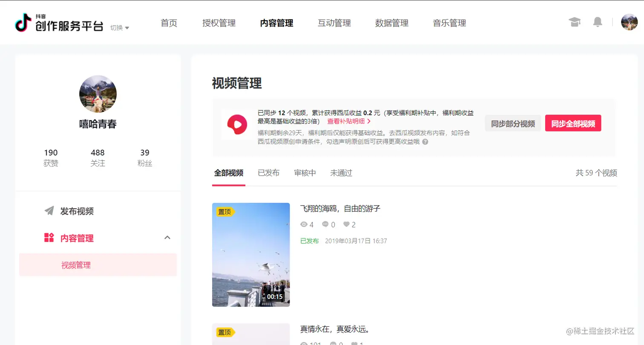Viewport: 644px width, 345px height.
Task: Click the top-right user avatar
Action: click(629, 22)
